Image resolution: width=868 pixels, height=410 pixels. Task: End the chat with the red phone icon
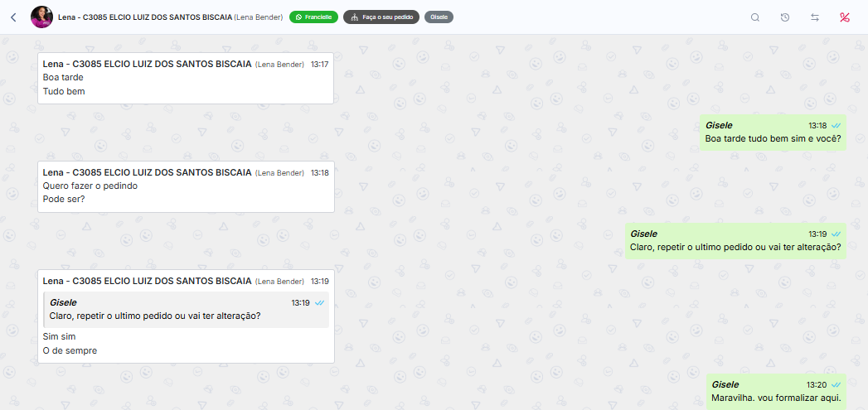tap(845, 17)
